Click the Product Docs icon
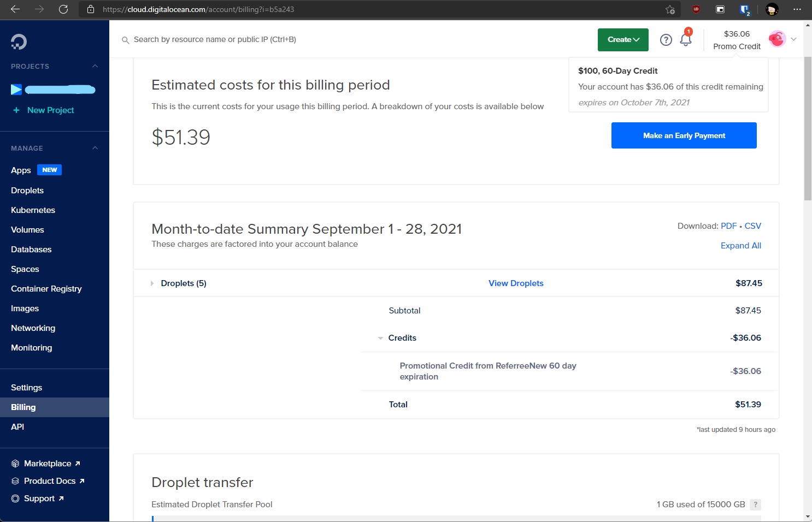This screenshot has width=812, height=522. 15,481
